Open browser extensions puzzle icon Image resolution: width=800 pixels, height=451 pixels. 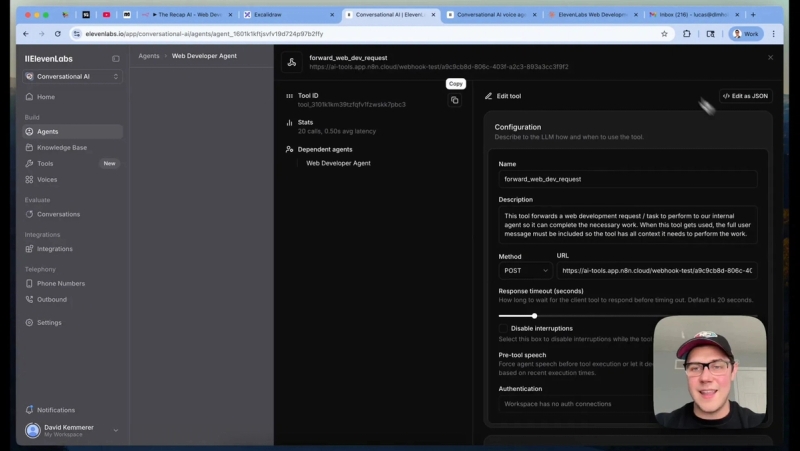click(687, 34)
